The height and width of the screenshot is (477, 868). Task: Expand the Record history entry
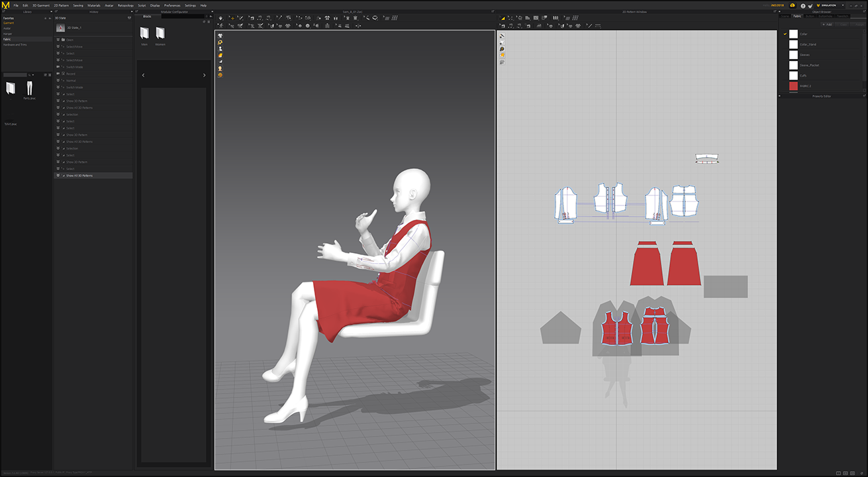coord(58,74)
